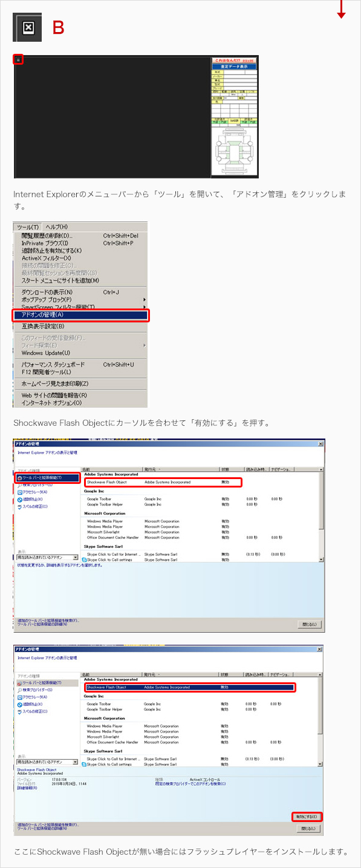Select ツール バーと拡張機能(T) in dialog without 有効にする button

(47, 478)
